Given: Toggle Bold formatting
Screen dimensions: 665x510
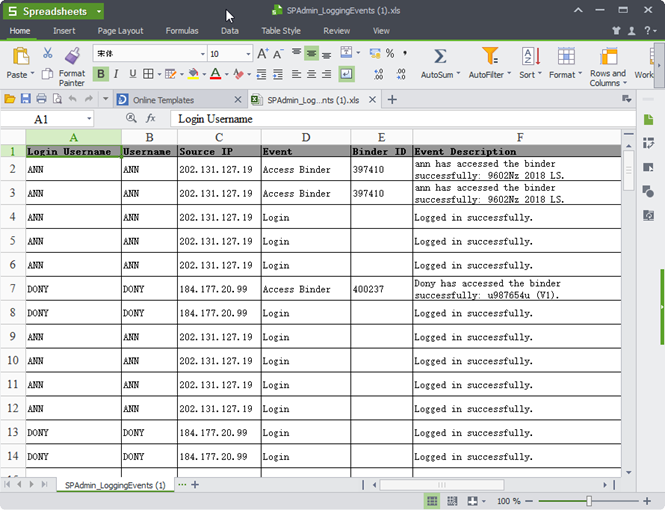Looking at the screenshot, I should coord(100,74).
